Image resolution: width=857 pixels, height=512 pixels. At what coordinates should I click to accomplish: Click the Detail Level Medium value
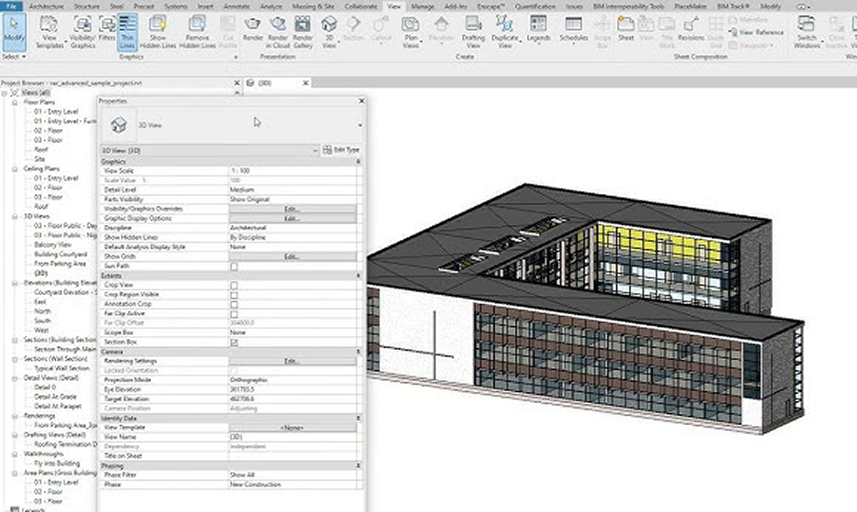292,190
